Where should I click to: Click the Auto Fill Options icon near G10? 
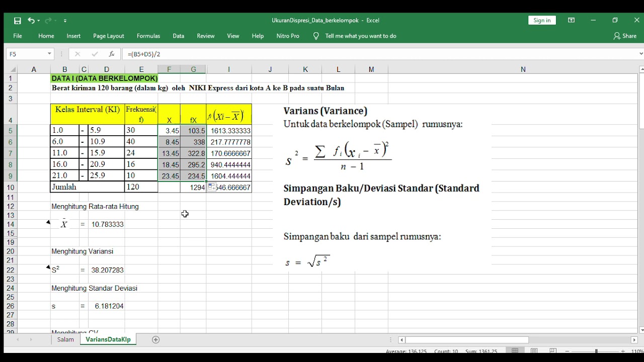coord(211,187)
